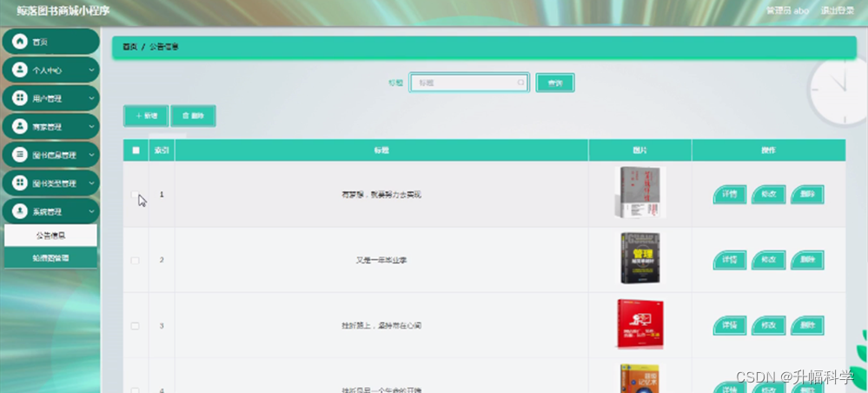Click 退出登录 in the top bar
This screenshot has width=868, height=393.
coord(837,10)
